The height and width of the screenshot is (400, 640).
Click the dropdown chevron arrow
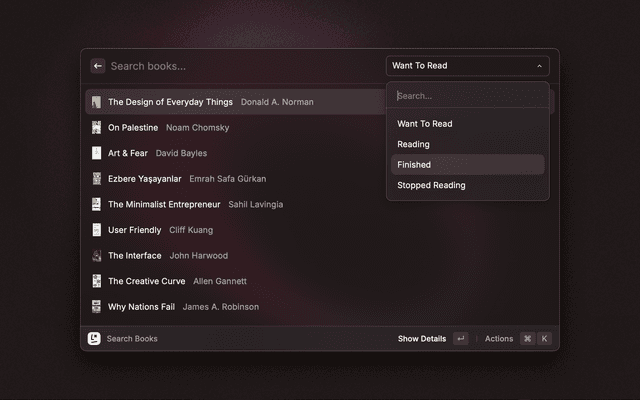[x=540, y=66]
